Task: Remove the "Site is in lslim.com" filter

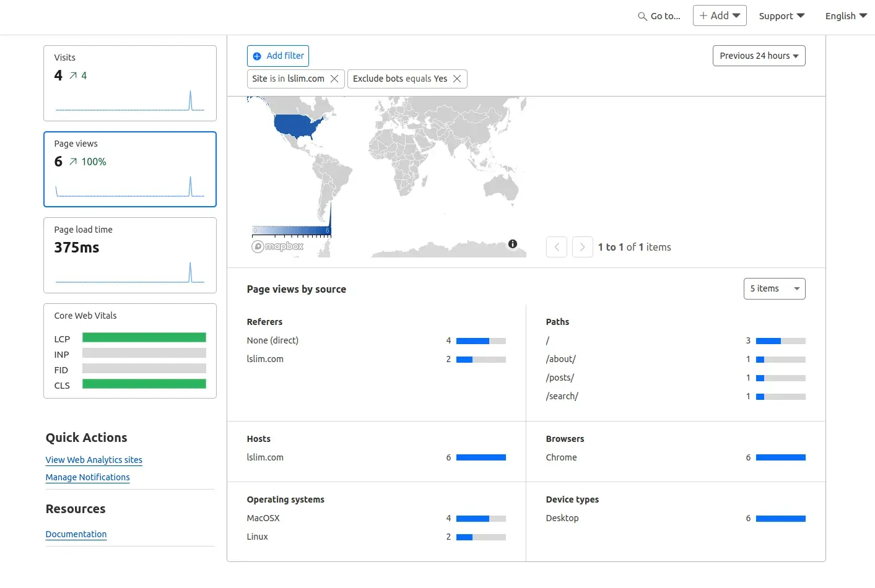Action: coord(334,79)
